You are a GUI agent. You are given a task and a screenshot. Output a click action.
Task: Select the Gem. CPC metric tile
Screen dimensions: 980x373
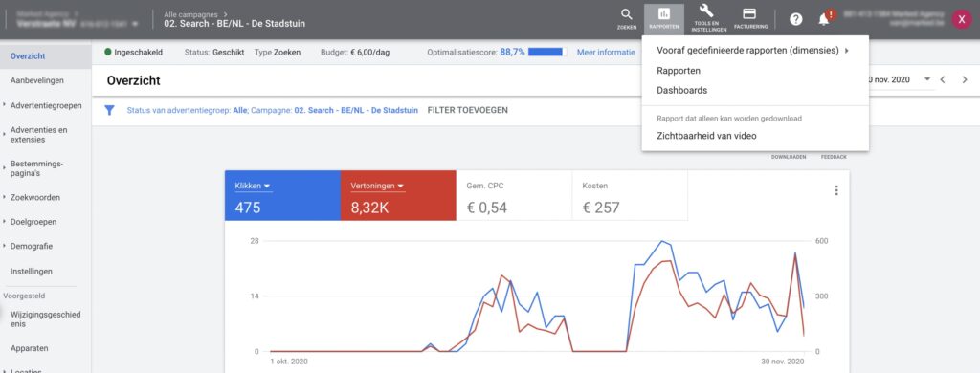click(514, 196)
